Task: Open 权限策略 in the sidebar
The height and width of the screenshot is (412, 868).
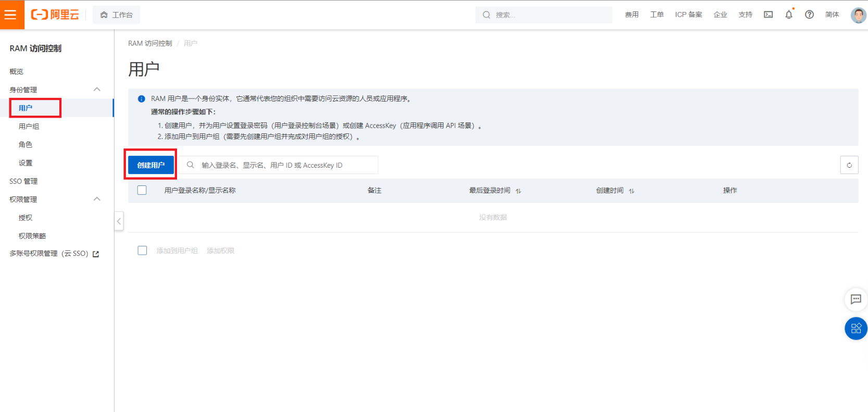Action: pos(32,236)
